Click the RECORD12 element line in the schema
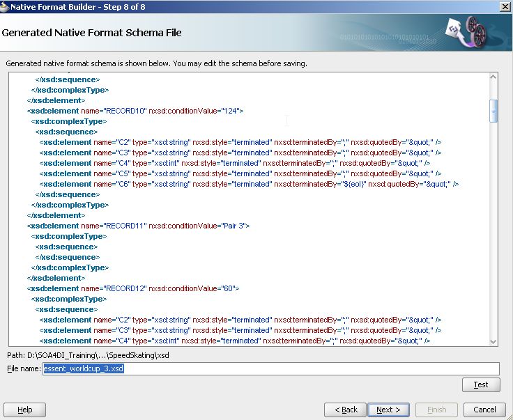 133,288
